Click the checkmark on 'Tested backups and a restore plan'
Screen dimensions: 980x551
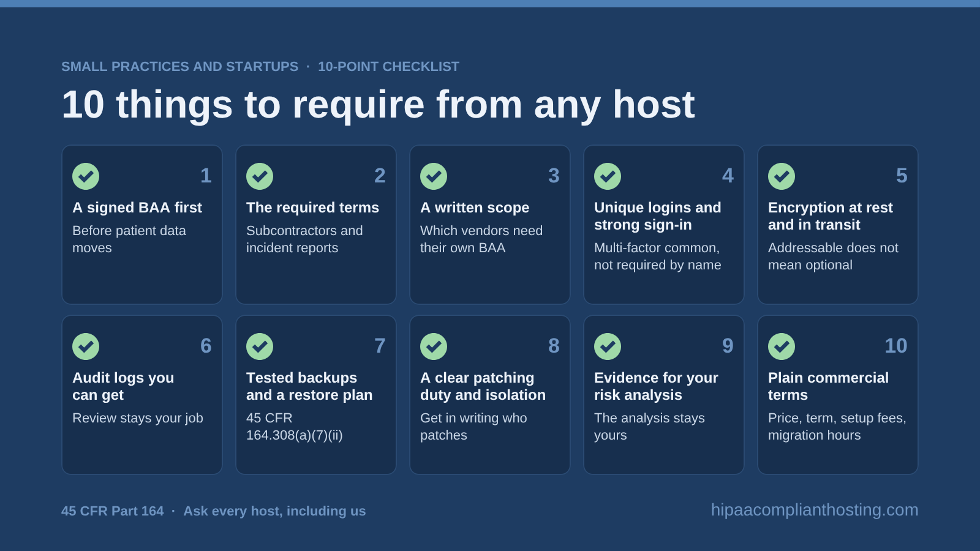260,347
